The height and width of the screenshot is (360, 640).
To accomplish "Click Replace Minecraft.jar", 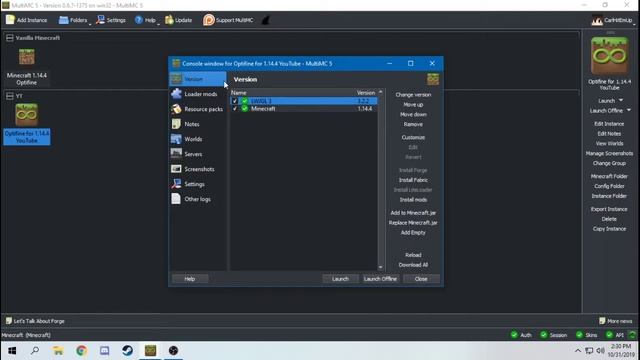I will [x=413, y=223].
